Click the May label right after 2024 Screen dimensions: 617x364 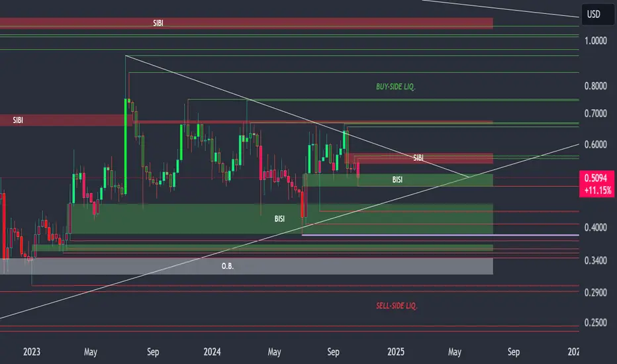[274, 352]
